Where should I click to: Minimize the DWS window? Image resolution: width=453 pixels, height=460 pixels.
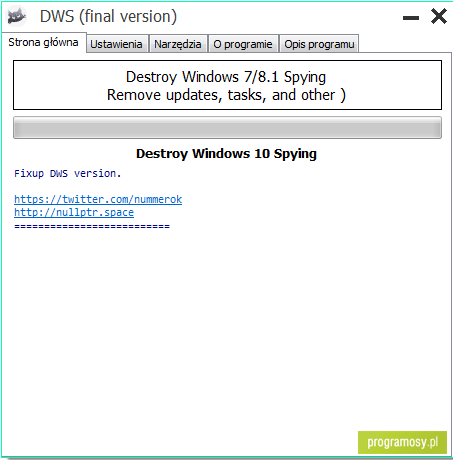411,18
